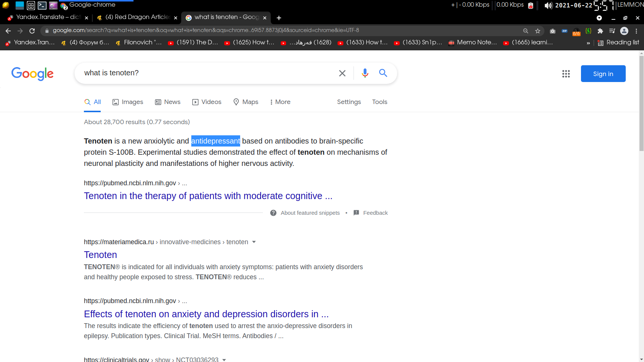The width and height of the screenshot is (644, 362).
Task: Click the voice search microphone icon
Action: 365,73
